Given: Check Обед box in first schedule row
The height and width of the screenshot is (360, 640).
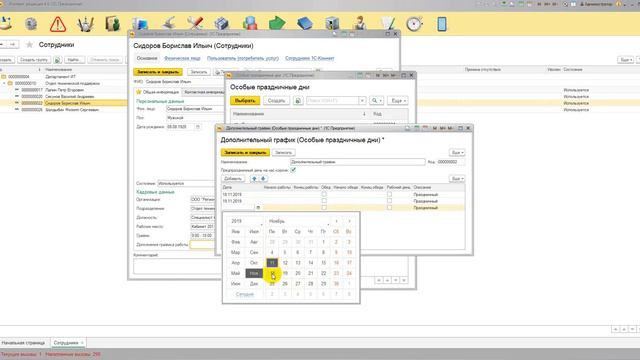Looking at the screenshot, I should click(x=324, y=195).
